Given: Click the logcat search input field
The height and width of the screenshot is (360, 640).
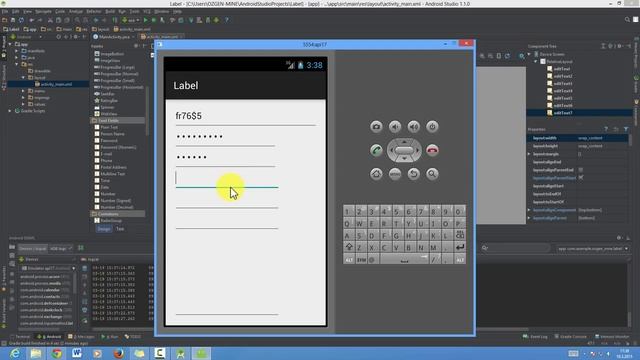Looking at the screenshot, I should click(515, 248).
